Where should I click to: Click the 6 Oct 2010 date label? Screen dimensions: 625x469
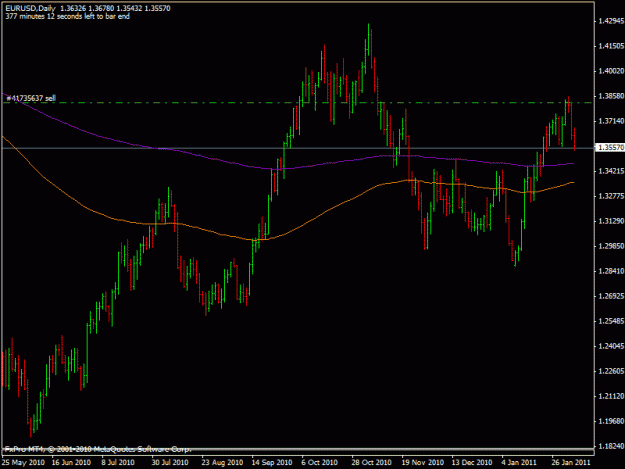pyautogui.click(x=319, y=463)
